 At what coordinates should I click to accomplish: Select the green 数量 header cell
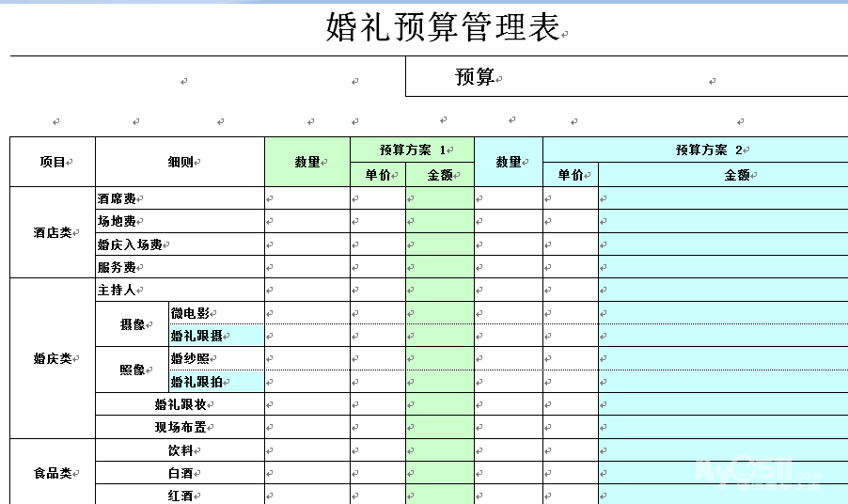(x=307, y=162)
